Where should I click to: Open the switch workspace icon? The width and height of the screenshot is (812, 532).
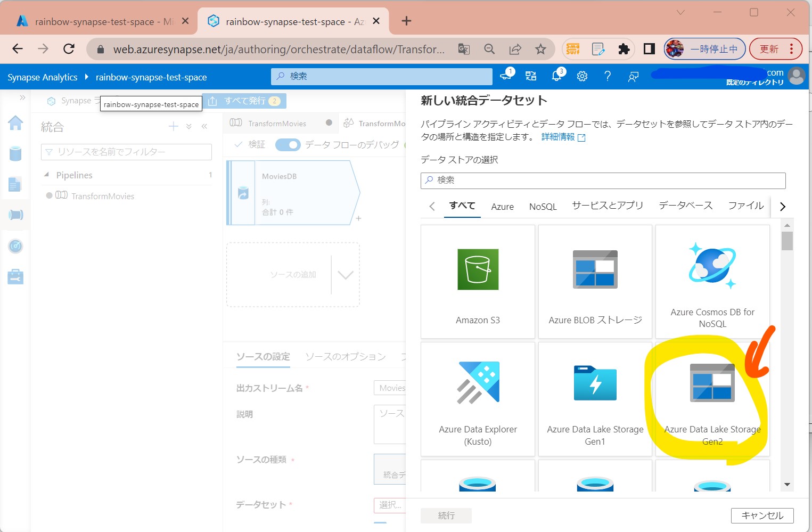[531, 76]
